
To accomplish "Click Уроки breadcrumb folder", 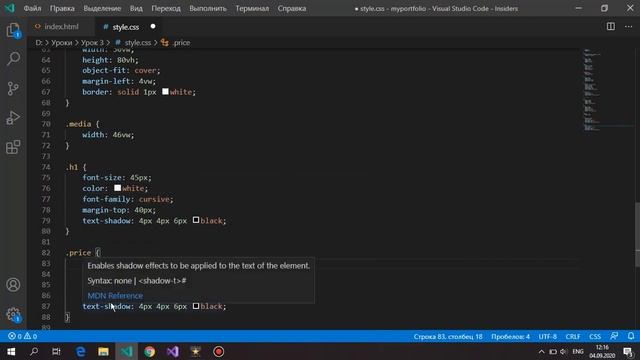I will pyautogui.click(x=61, y=42).
